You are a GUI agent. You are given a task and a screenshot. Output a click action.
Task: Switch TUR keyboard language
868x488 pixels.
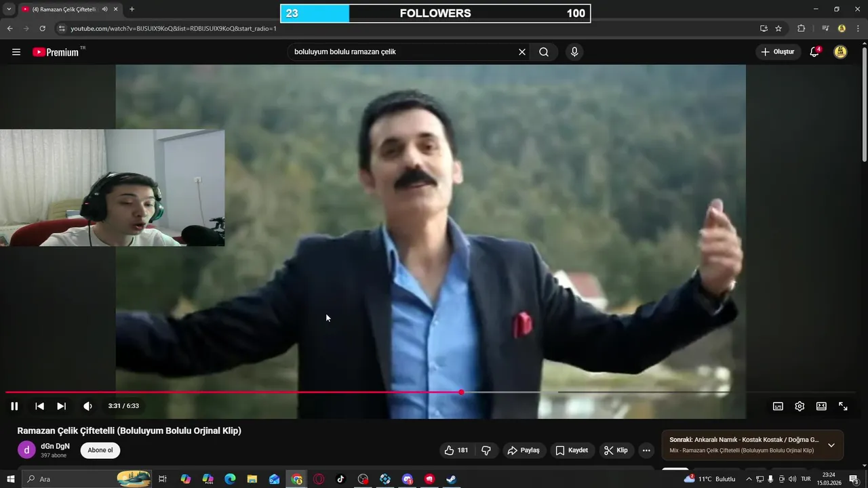pyautogui.click(x=806, y=479)
